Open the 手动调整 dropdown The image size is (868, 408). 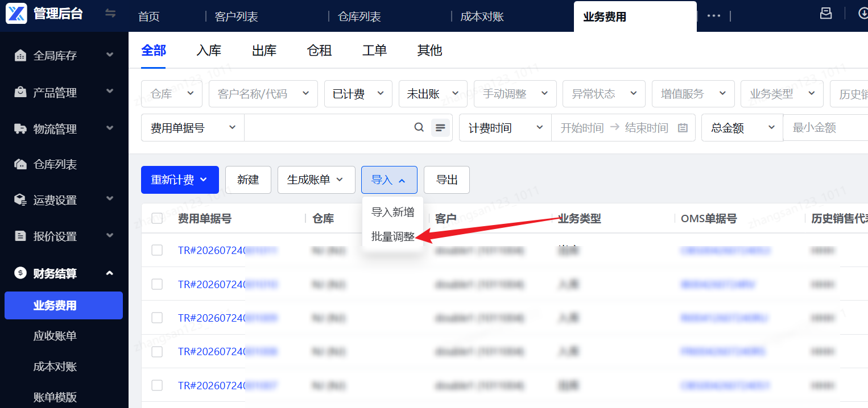click(515, 94)
